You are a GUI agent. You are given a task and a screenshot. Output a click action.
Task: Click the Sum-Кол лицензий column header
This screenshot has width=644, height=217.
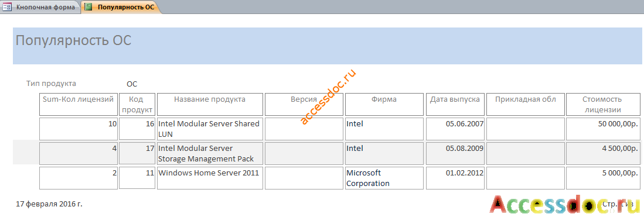click(79, 104)
